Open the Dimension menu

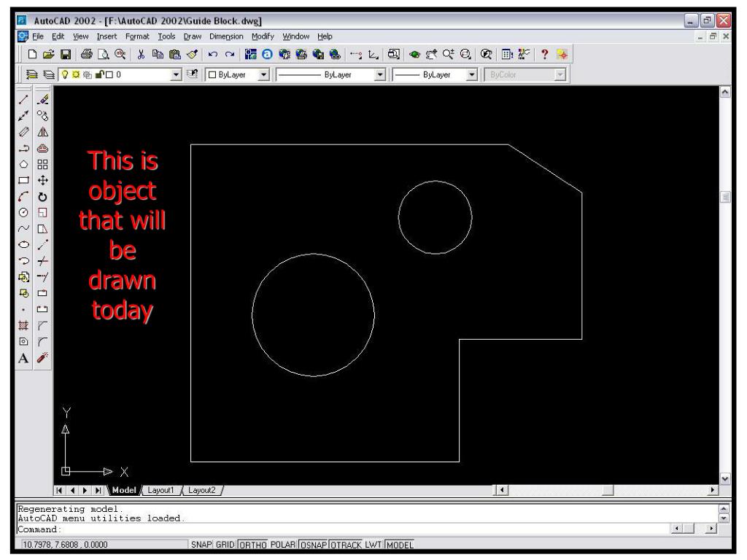tap(226, 36)
